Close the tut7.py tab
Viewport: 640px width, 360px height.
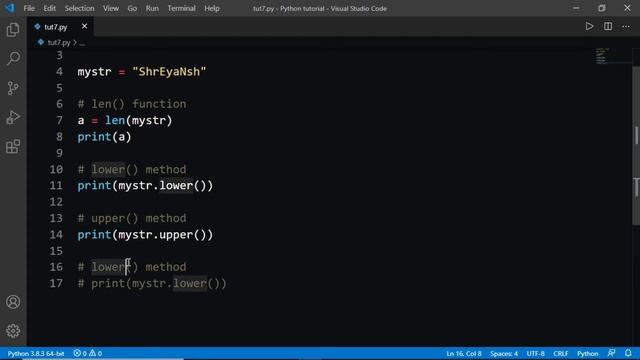tap(84, 27)
